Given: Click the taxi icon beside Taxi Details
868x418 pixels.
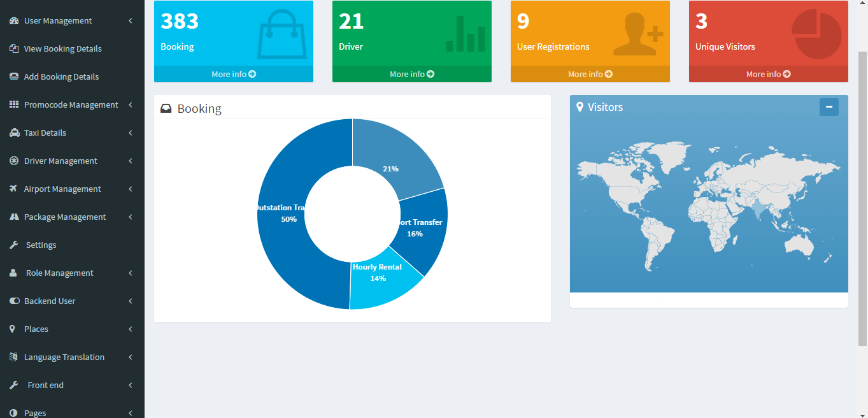Looking at the screenshot, I should 14,133.
